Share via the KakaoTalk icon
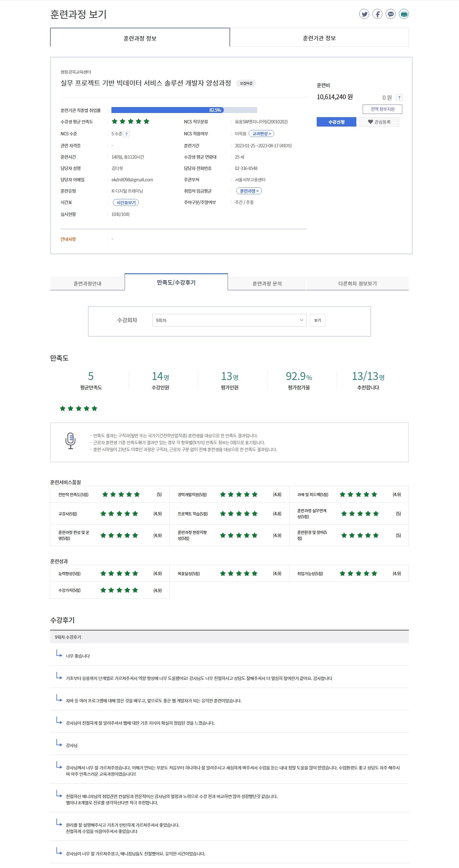 (390, 14)
